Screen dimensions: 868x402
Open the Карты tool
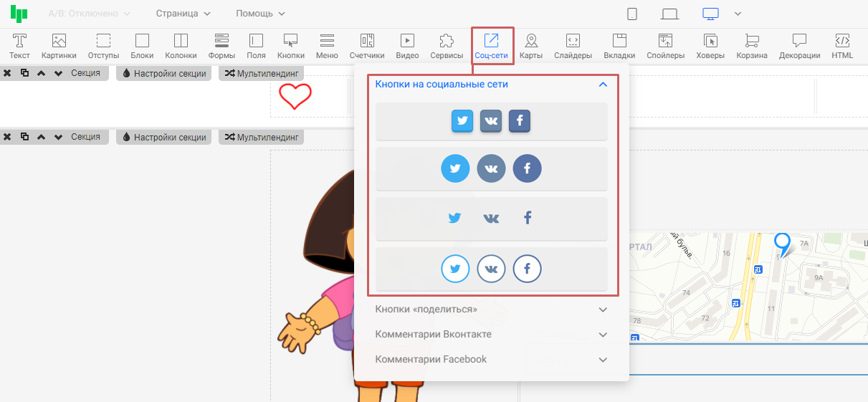(x=531, y=47)
